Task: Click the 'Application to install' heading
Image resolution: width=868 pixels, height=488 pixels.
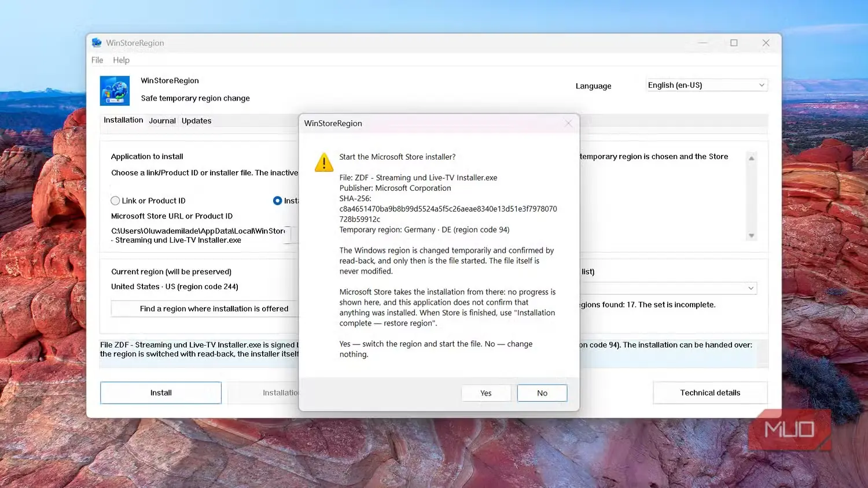Action: [147, 157]
